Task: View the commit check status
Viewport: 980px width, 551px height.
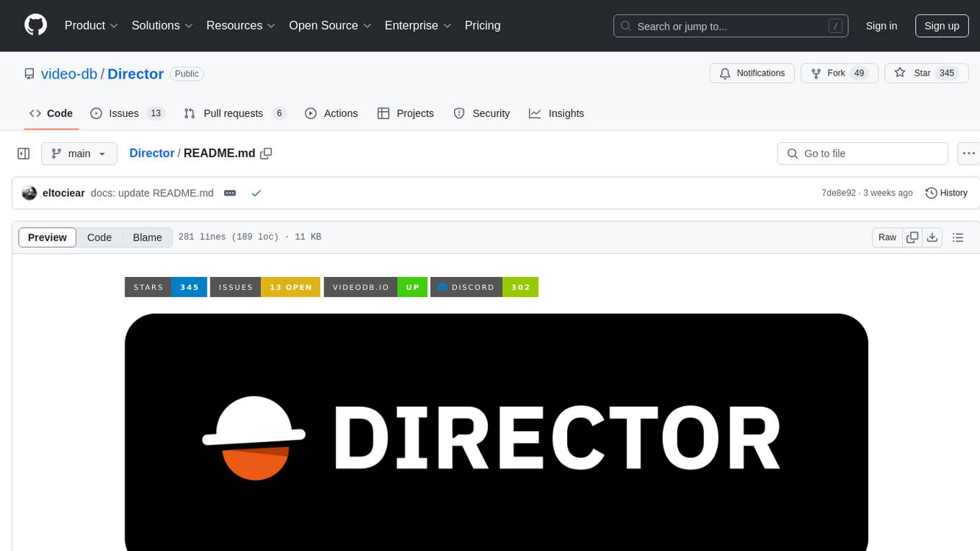Action: point(256,193)
